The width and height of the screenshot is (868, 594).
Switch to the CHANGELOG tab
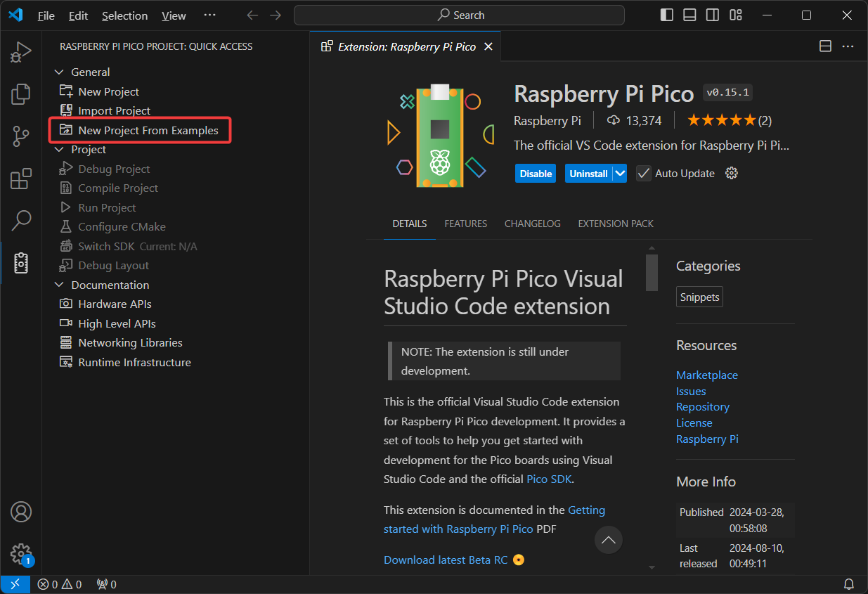(533, 224)
